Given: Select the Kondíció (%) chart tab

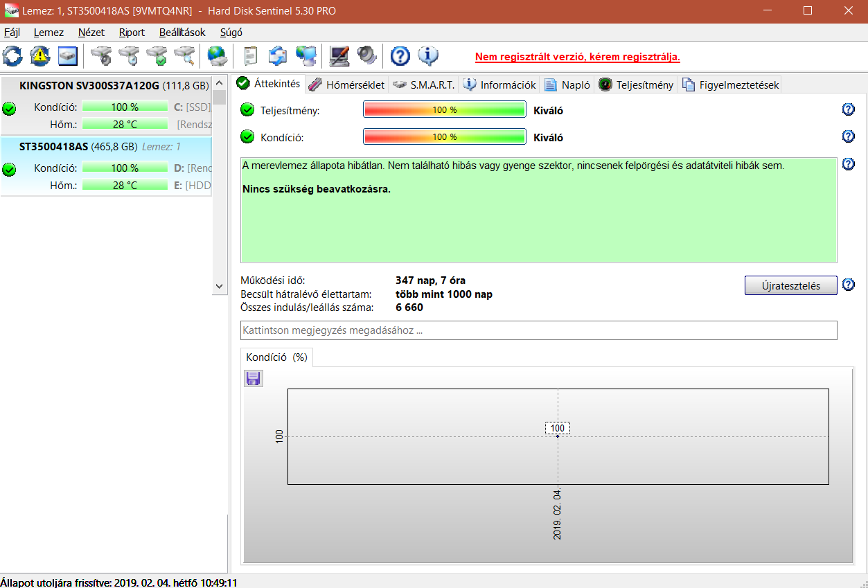Looking at the screenshot, I should [x=276, y=357].
